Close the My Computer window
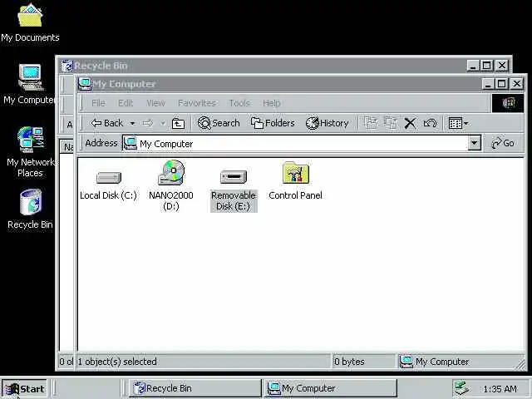The image size is (532, 399). click(x=517, y=84)
